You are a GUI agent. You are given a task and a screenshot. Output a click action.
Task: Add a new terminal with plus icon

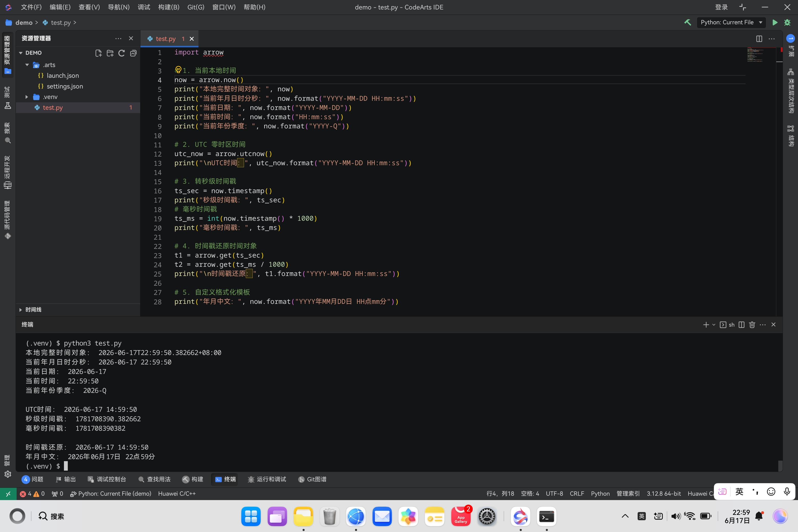706,325
